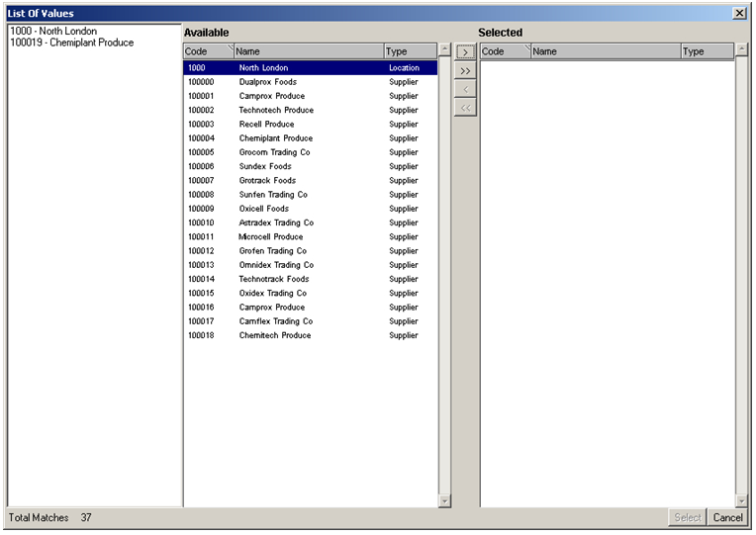Click the greyed Select button

(x=688, y=517)
